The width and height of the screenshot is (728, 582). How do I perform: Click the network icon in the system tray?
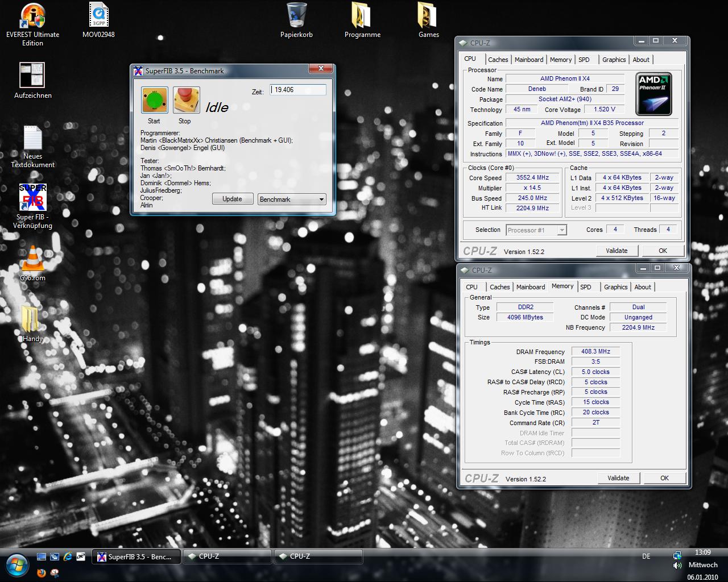click(677, 555)
